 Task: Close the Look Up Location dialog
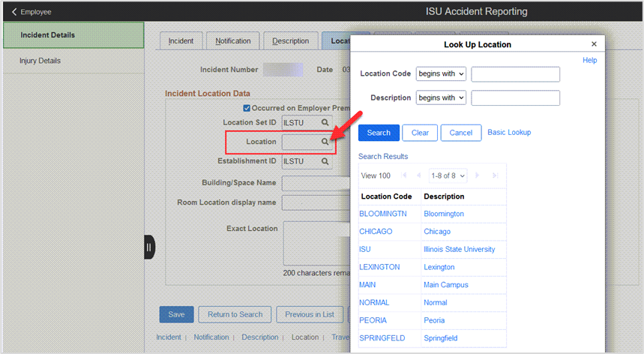594,44
